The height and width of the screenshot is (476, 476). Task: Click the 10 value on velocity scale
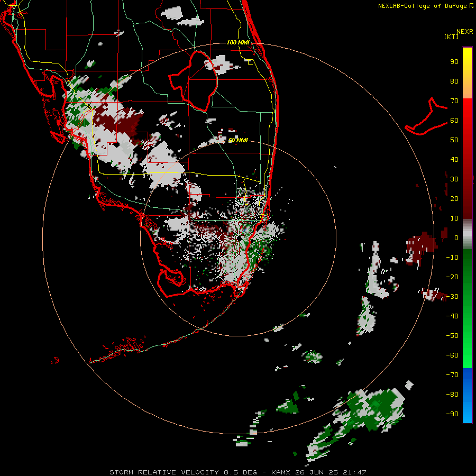454,218
